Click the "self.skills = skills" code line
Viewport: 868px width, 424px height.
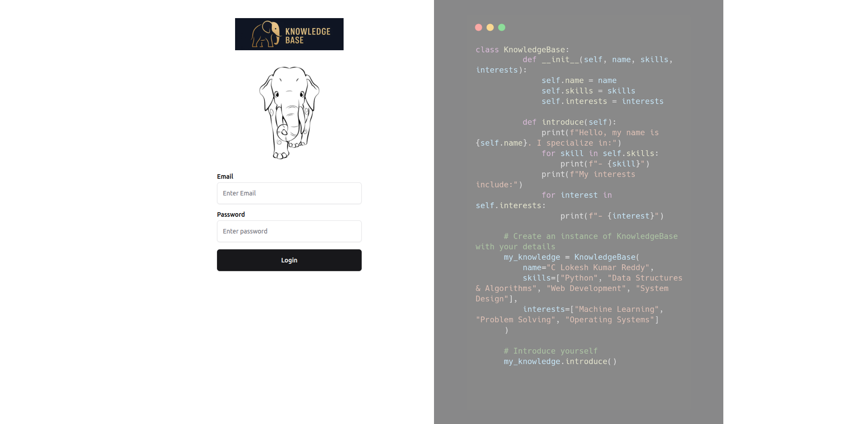(x=588, y=91)
